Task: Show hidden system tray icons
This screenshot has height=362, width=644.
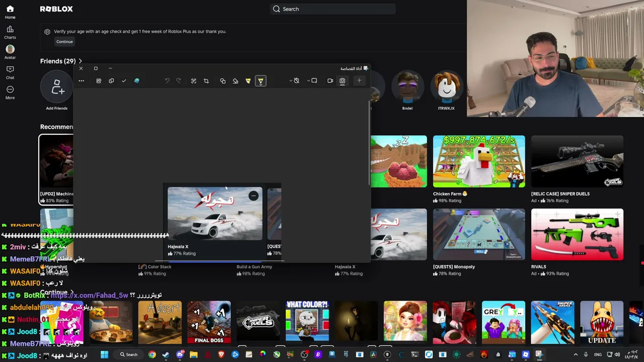Action: 576,355
